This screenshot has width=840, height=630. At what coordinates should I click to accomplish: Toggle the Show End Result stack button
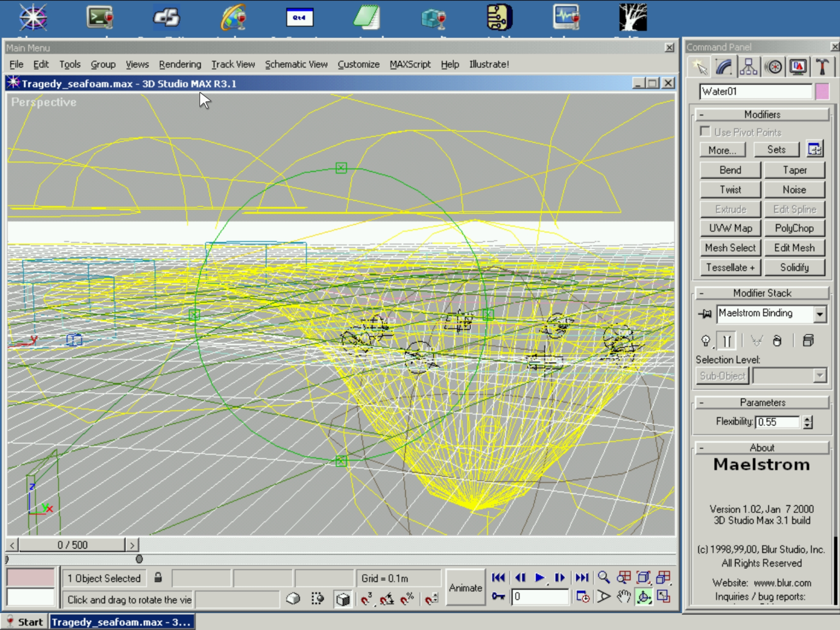(727, 341)
